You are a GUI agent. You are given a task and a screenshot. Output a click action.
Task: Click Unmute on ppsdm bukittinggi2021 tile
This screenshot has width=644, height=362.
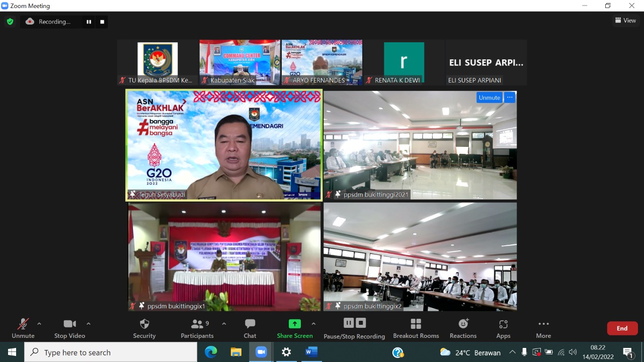[489, 98]
